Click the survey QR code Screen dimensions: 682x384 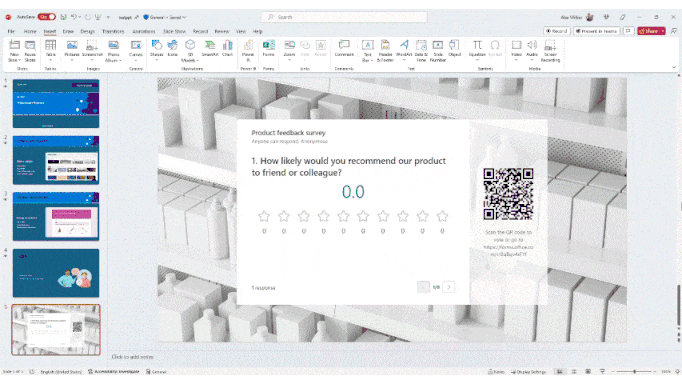[x=508, y=194]
